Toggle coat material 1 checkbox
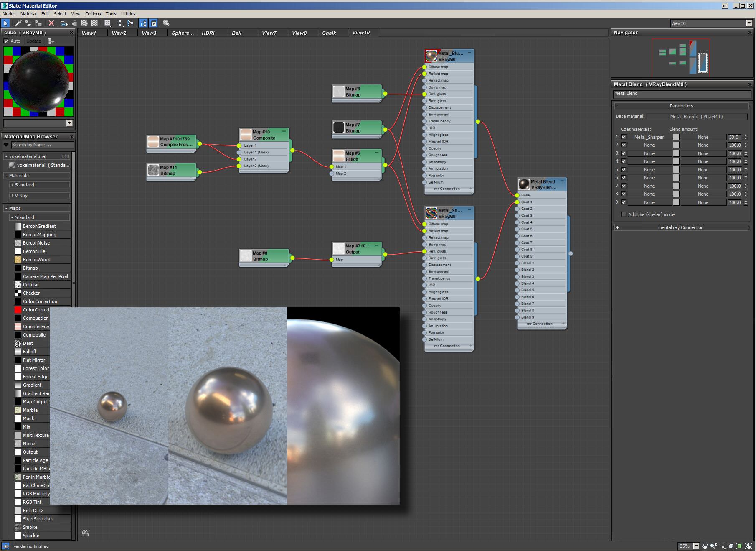The image size is (756, 551). 624,137
